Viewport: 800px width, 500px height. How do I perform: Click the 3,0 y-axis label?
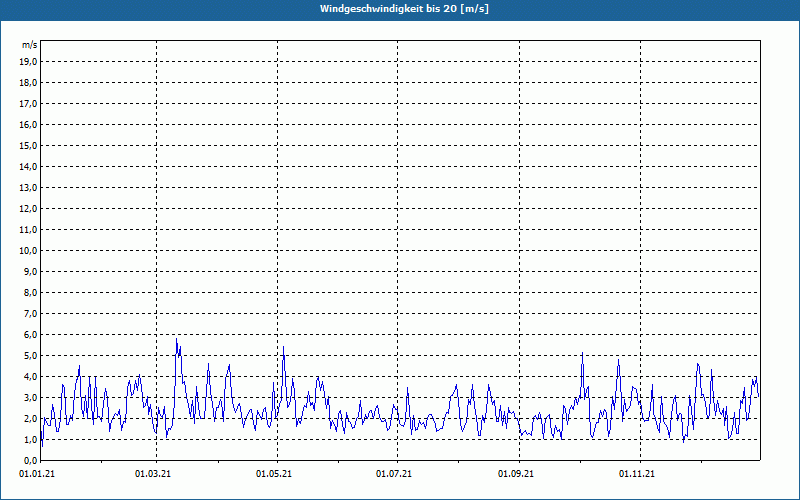click(x=31, y=397)
